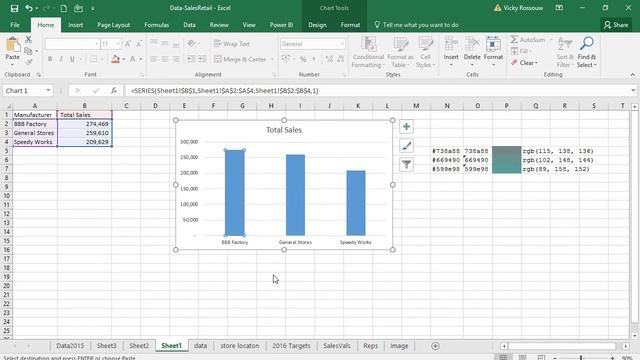Click AutoSum

click(527, 40)
